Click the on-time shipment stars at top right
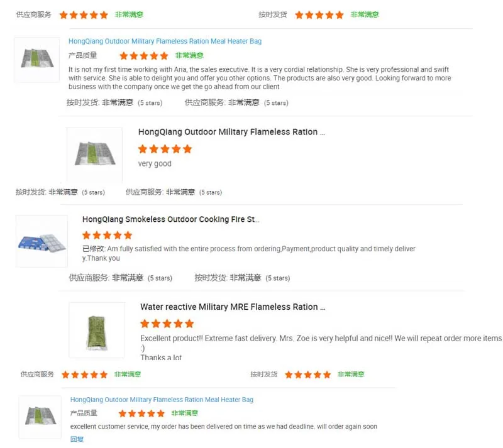This screenshot has height=448, width=503. tap(319, 14)
